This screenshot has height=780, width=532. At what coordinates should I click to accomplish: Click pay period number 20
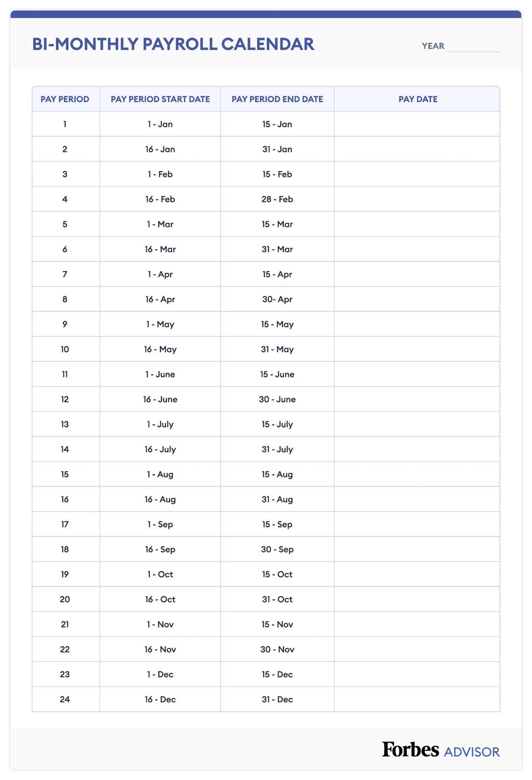[65, 599]
